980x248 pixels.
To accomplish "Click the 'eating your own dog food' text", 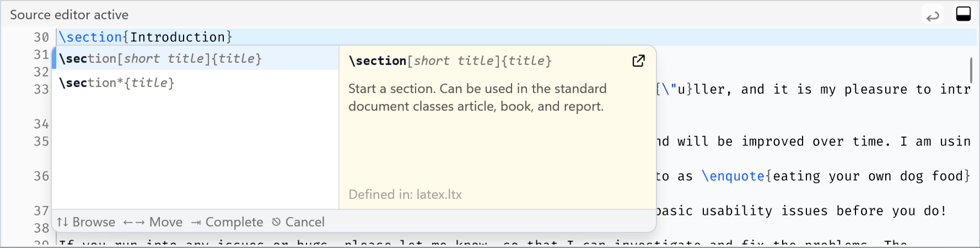I will pyautogui.click(x=868, y=176).
